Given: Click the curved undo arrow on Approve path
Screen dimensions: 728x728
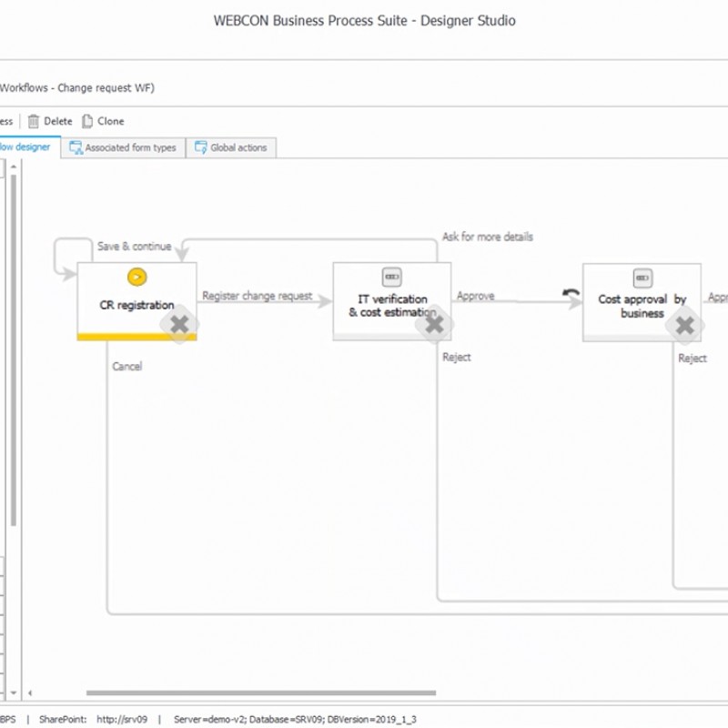Looking at the screenshot, I should pyautogui.click(x=571, y=294).
